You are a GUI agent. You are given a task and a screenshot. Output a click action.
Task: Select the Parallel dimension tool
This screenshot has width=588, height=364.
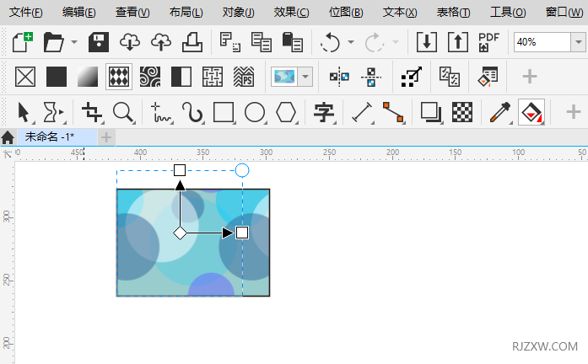tap(362, 112)
